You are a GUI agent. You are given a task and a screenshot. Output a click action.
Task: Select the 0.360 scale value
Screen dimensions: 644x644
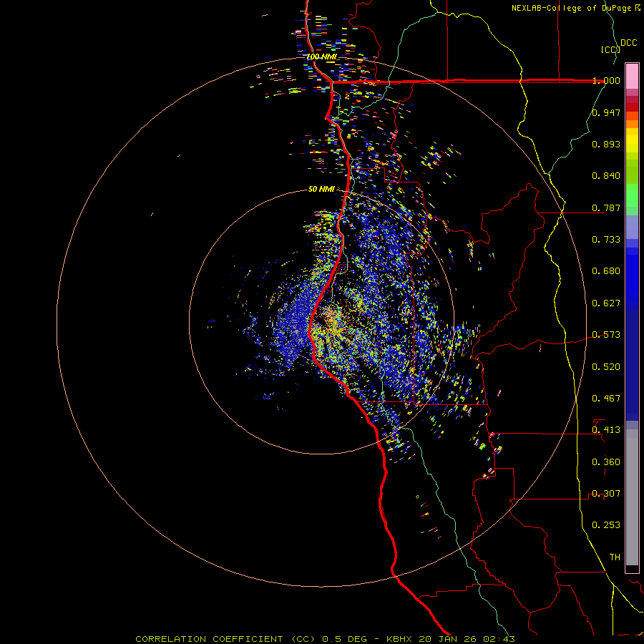[x=606, y=462]
